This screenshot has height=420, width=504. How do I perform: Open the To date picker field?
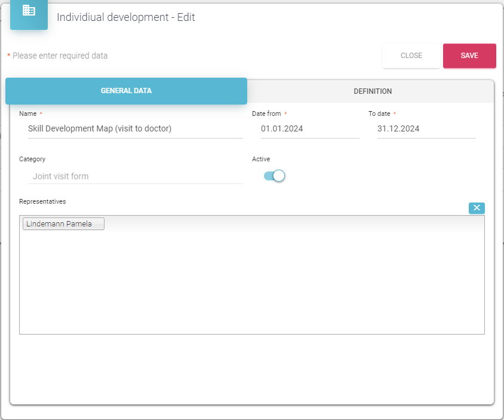pos(426,128)
